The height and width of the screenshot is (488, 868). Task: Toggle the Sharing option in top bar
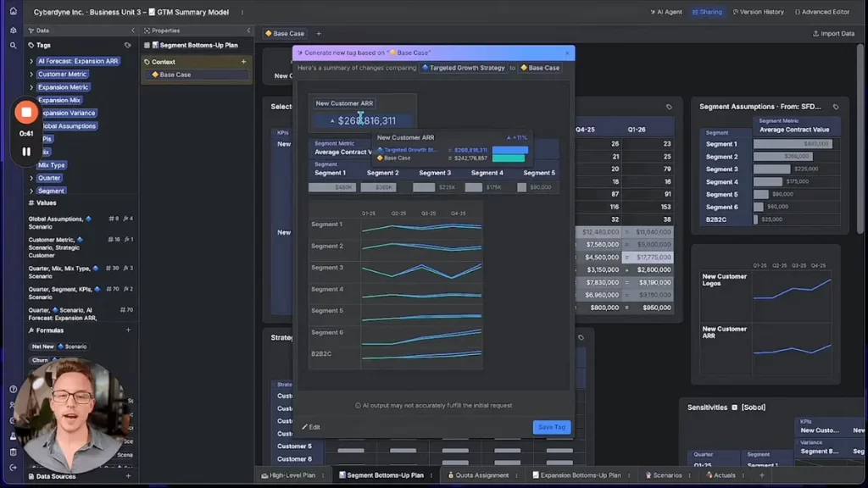[x=706, y=12]
